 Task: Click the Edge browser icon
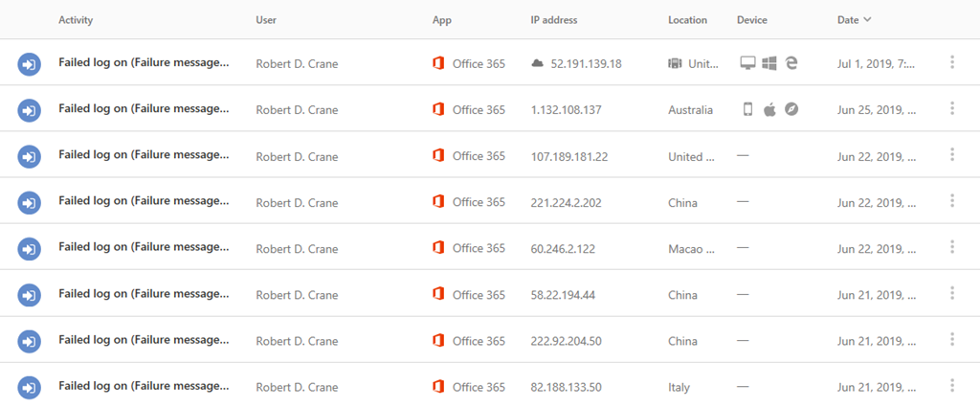point(791,63)
